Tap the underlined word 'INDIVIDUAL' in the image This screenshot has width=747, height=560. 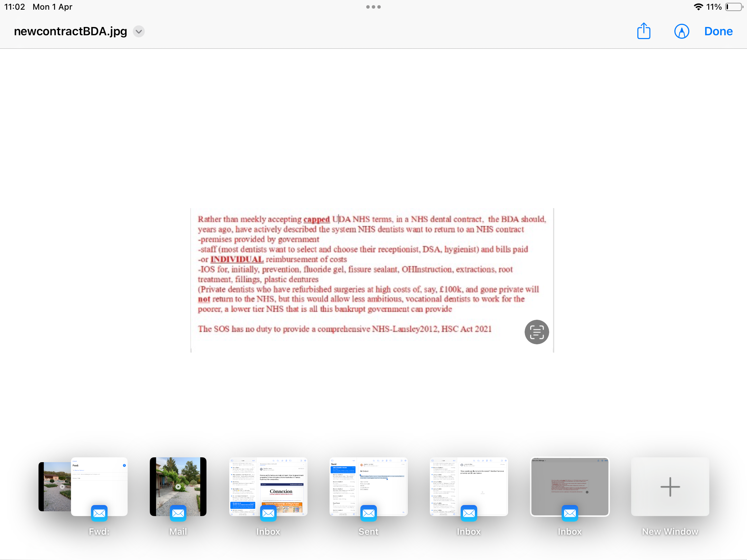point(237,259)
